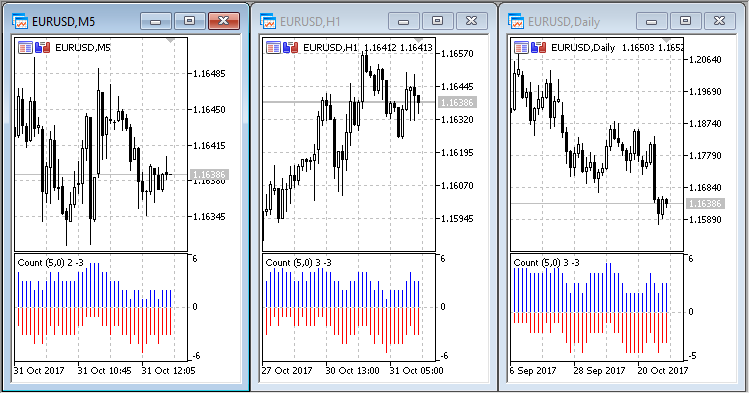Click the chart shift triangle in M5 chart
The width and height of the screenshot is (750, 394).
[x=171, y=41]
